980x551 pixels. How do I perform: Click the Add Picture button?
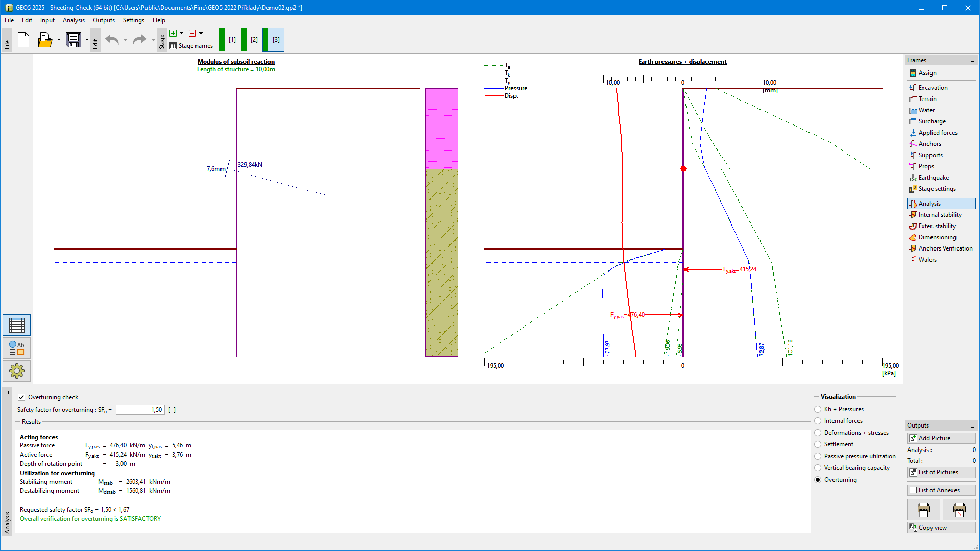point(941,438)
